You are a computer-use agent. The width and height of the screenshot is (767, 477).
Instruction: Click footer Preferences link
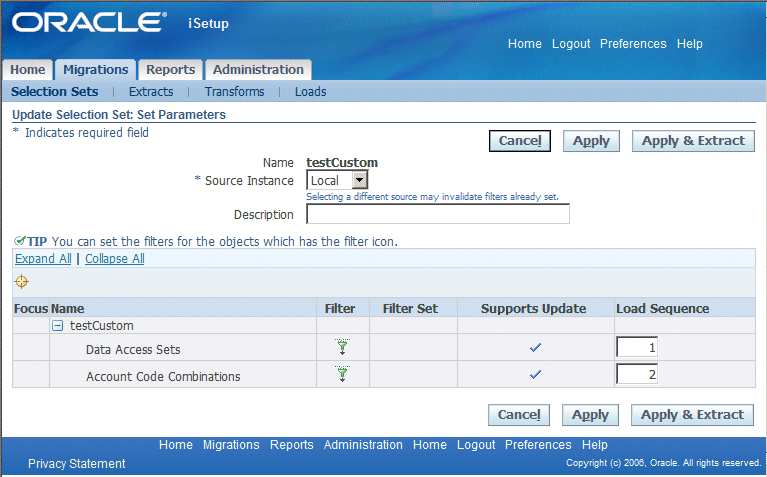[x=538, y=445]
